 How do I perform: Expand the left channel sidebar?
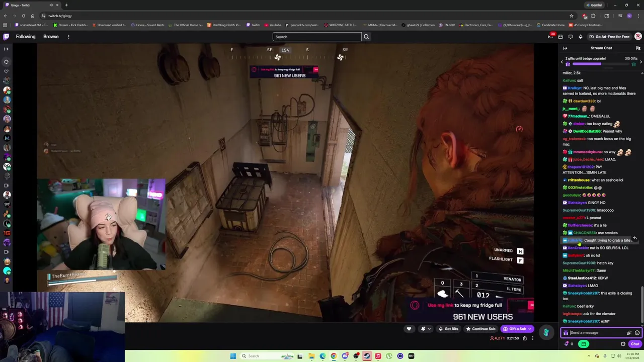point(6,49)
